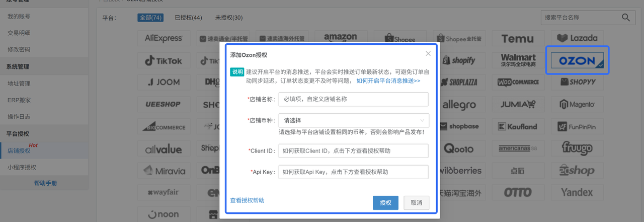Open the Lazada platform tile

point(577,38)
